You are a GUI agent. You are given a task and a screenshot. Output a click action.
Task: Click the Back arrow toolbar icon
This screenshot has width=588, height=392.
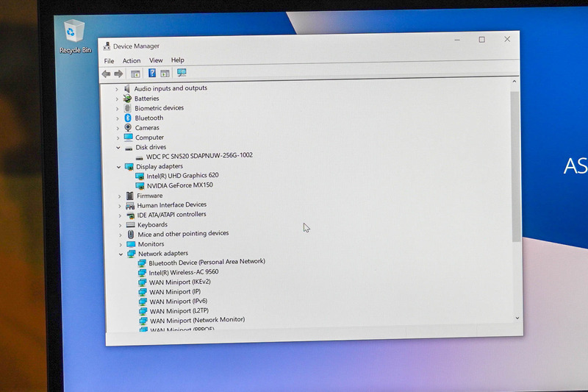pos(106,74)
